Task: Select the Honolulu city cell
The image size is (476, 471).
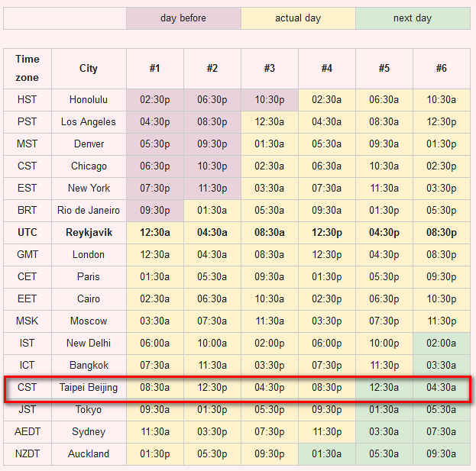Action: [89, 99]
